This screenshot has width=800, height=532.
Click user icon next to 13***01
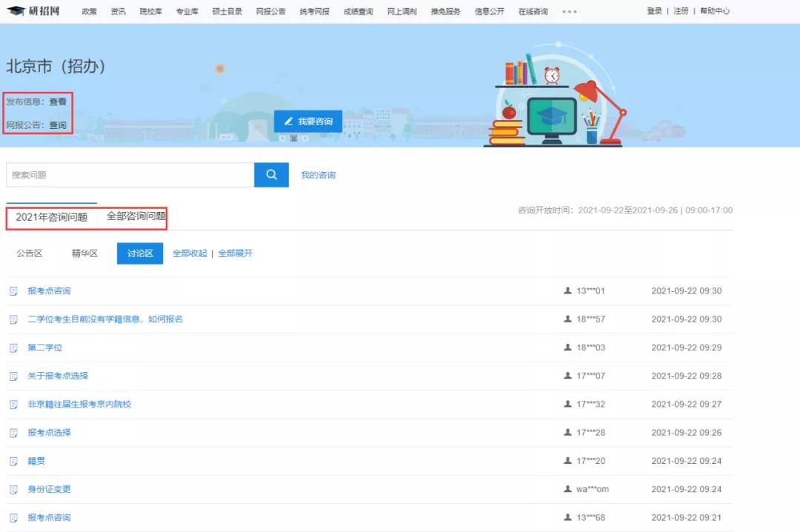click(567, 291)
